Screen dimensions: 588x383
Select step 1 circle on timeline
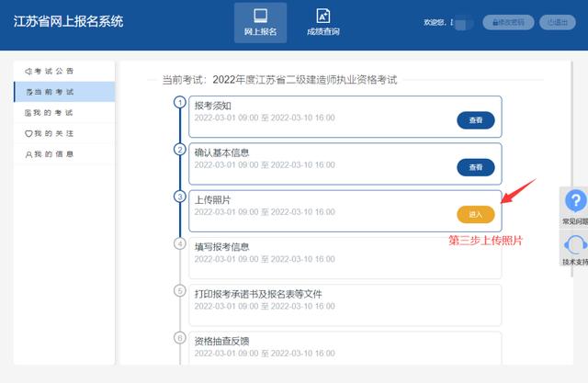(179, 101)
